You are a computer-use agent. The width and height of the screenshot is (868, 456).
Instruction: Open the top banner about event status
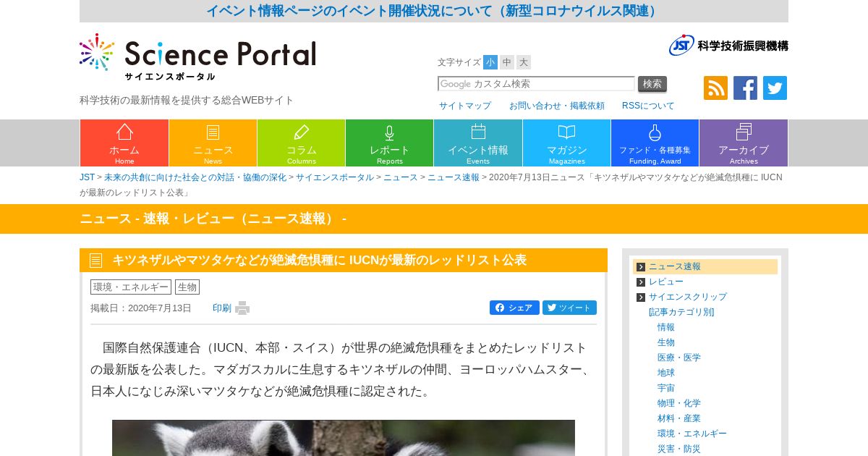tap(434, 11)
